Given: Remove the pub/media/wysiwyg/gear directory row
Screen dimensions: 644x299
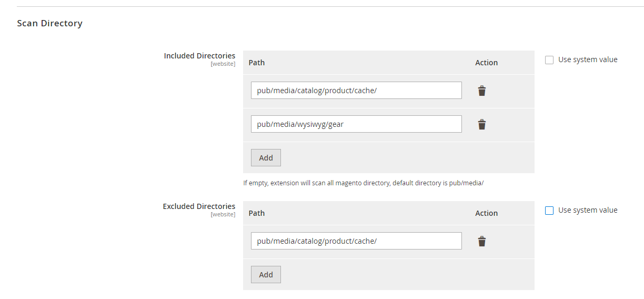Looking at the screenshot, I should point(481,125).
